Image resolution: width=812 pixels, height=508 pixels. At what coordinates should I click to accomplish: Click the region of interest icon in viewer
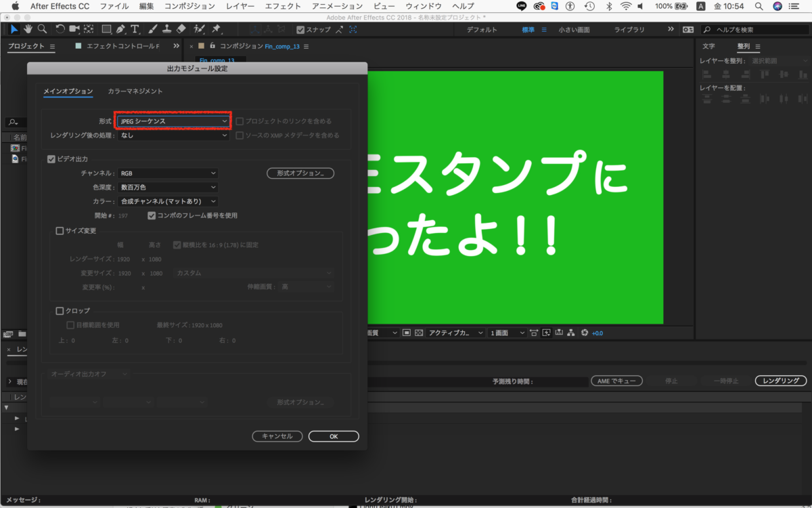(x=407, y=333)
